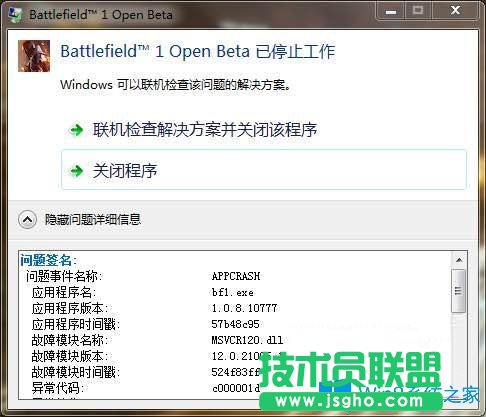This screenshot has height=417, width=486.
Task: Select the APPCRASH event name value
Action: (x=236, y=276)
